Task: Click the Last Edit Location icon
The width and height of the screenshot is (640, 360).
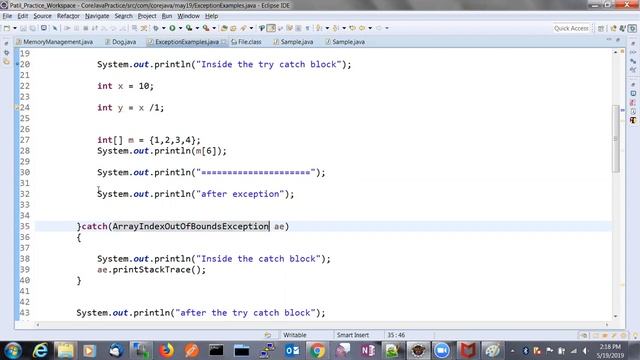Action: [352, 28]
